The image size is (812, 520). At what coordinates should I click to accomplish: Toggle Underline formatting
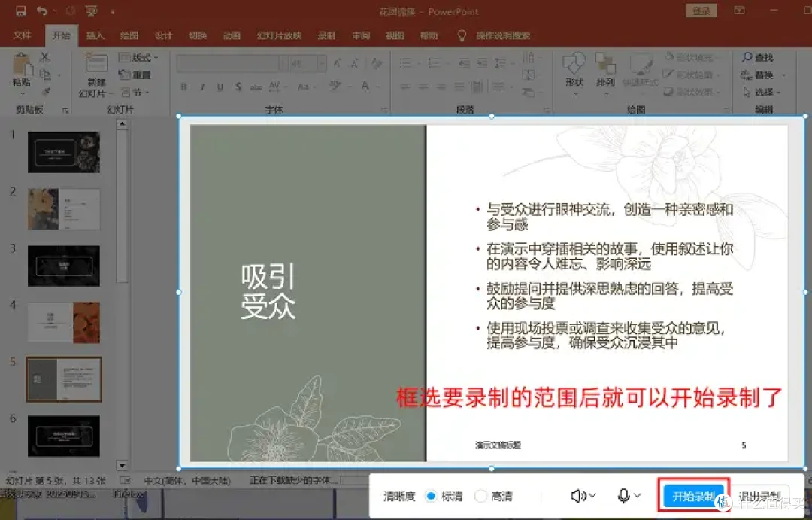(220, 87)
